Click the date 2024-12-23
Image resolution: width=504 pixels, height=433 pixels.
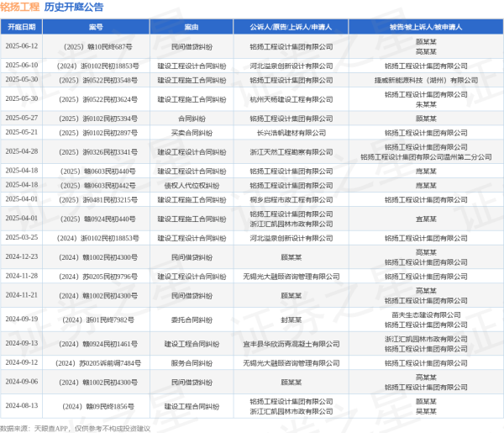point(22,256)
